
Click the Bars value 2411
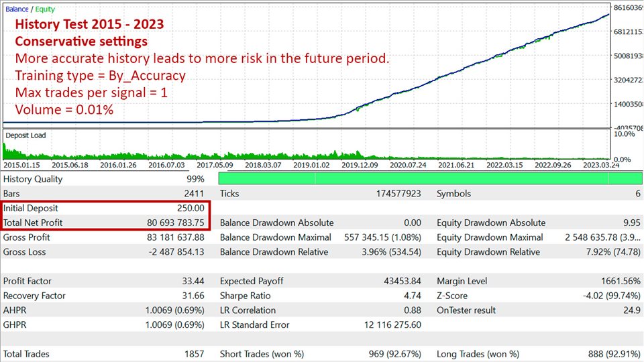tap(194, 193)
